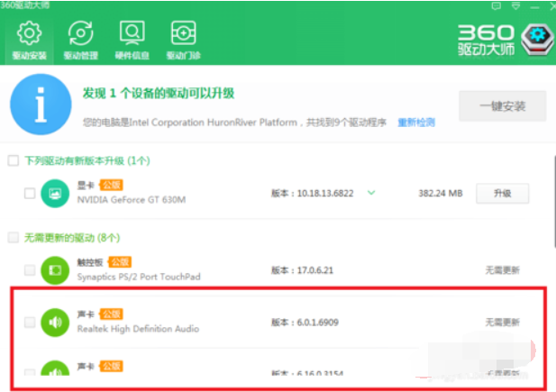Image resolution: width=556 pixels, height=392 pixels.
Task: Switch to the 硬件信息 tab
Action: pos(132,32)
